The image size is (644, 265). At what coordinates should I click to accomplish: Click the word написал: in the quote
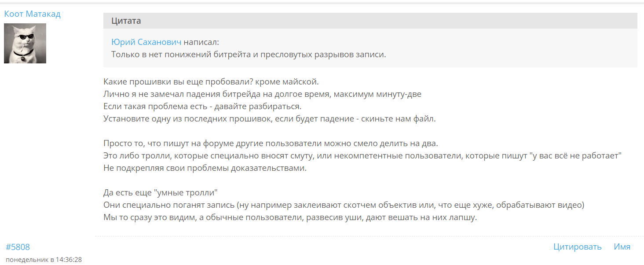click(201, 42)
